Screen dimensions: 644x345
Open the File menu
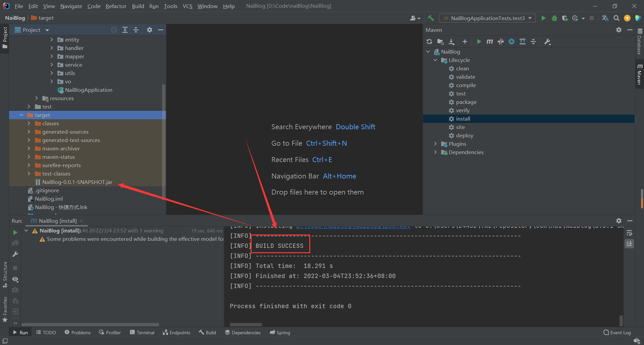[19, 6]
